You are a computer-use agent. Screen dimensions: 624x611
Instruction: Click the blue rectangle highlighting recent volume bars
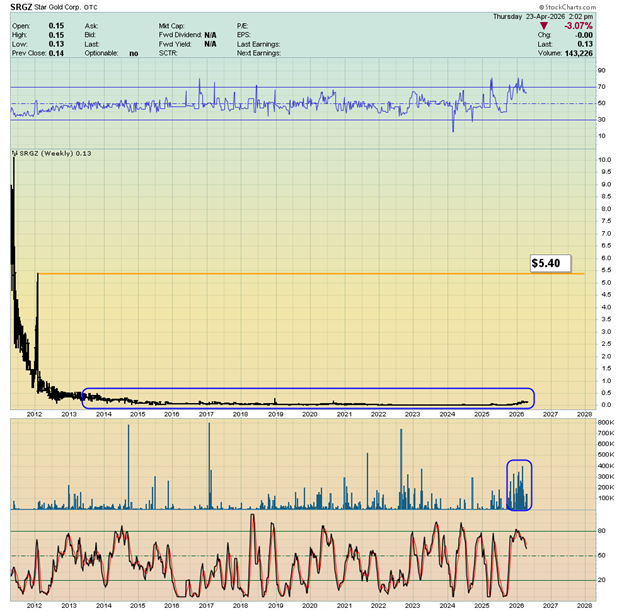(x=519, y=484)
